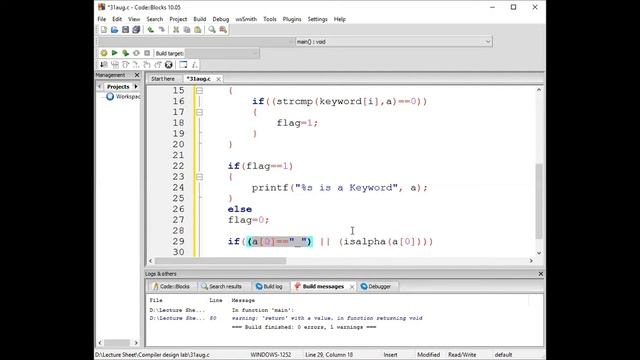The image size is (640, 360).
Task: Close the Logs & others panel
Action: [540, 274]
